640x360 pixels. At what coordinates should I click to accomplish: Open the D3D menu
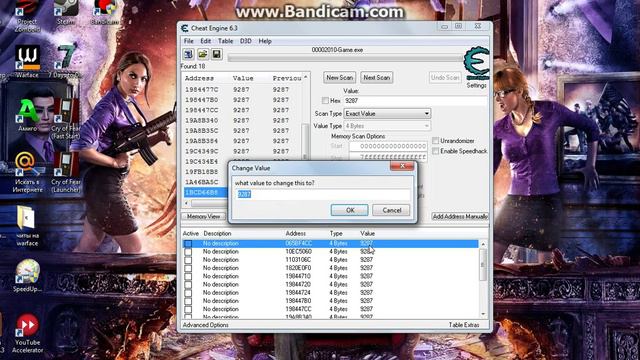point(246,41)
